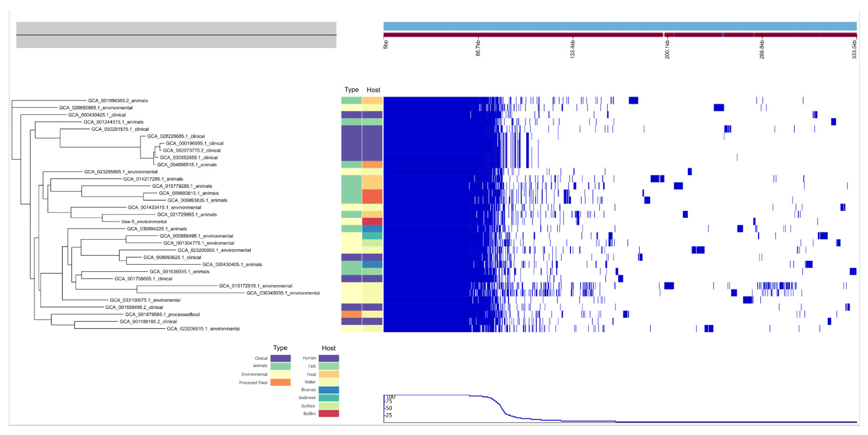Select the Processed Food legend swatch
Image resolution: width=868 pixels, height=435 pixels.
[x=280, y=383]
